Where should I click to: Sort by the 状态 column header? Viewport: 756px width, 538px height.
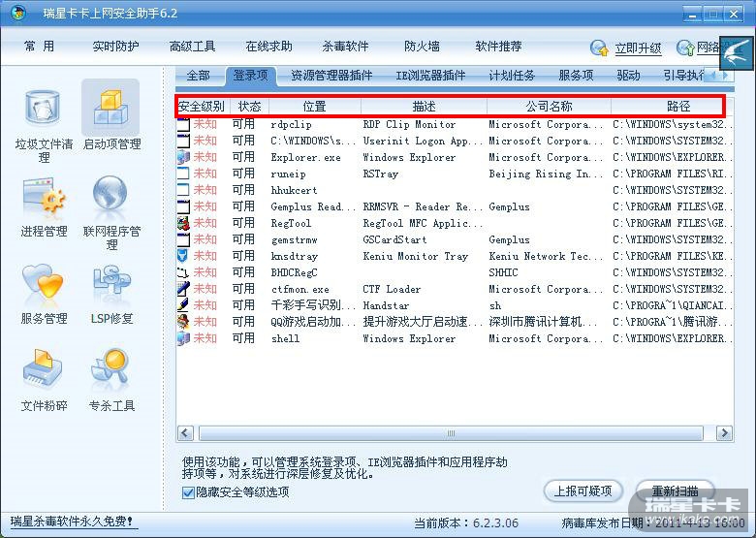249,106
